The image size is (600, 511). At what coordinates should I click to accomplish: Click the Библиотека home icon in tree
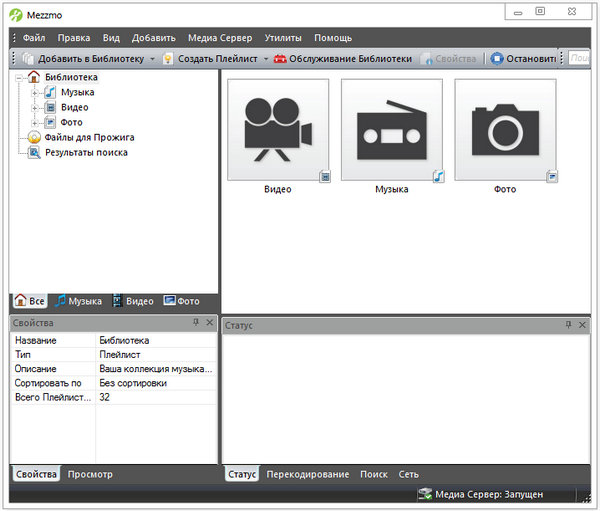[34, 77]
